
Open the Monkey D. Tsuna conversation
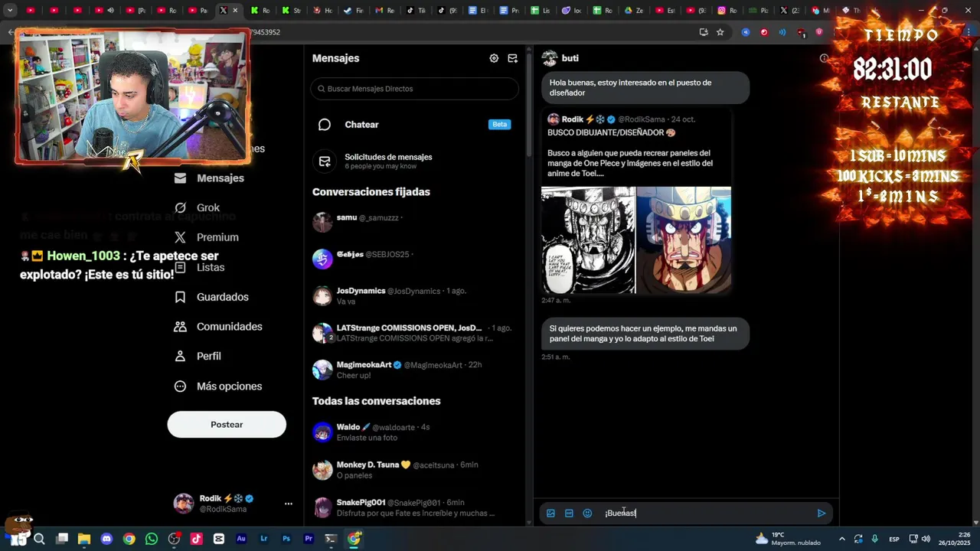(414, 469)
